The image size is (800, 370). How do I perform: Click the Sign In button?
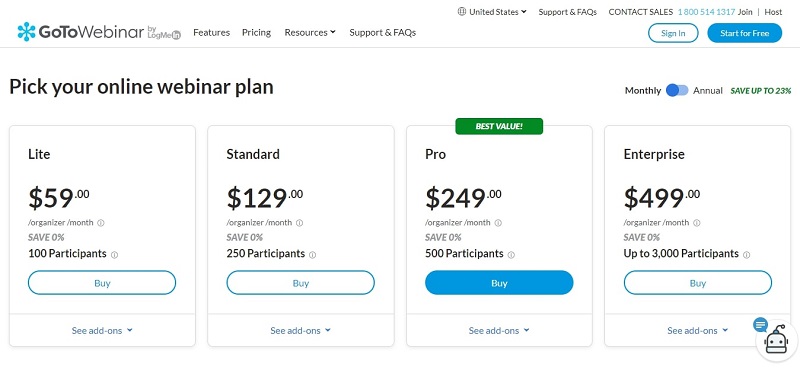(673, 33)
